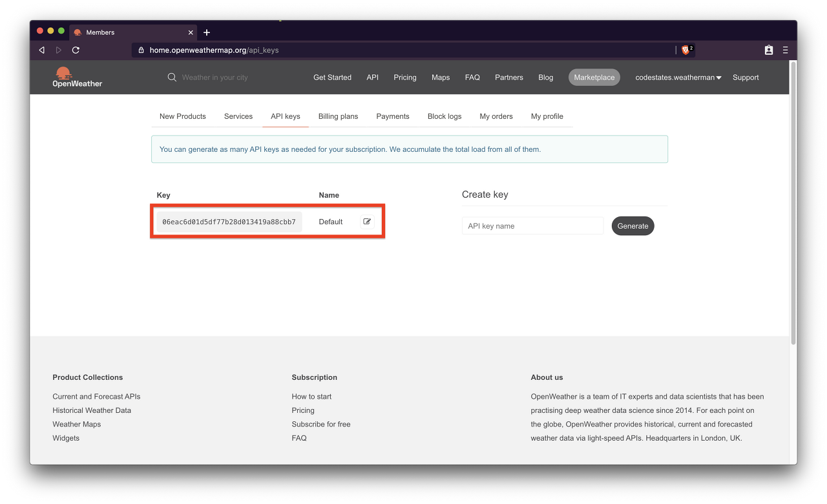This screenshot has height=504, width=827.
Task: Open the API navigation link
Action: click(x=373, y=78)
